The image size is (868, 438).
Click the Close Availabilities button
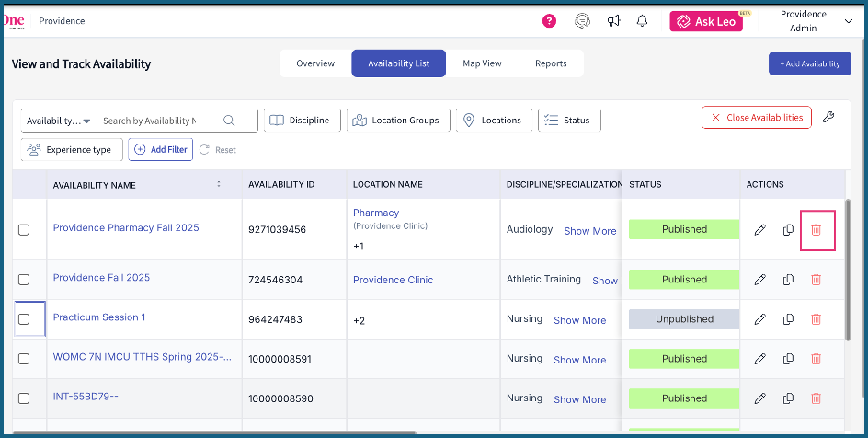[757, 118]
